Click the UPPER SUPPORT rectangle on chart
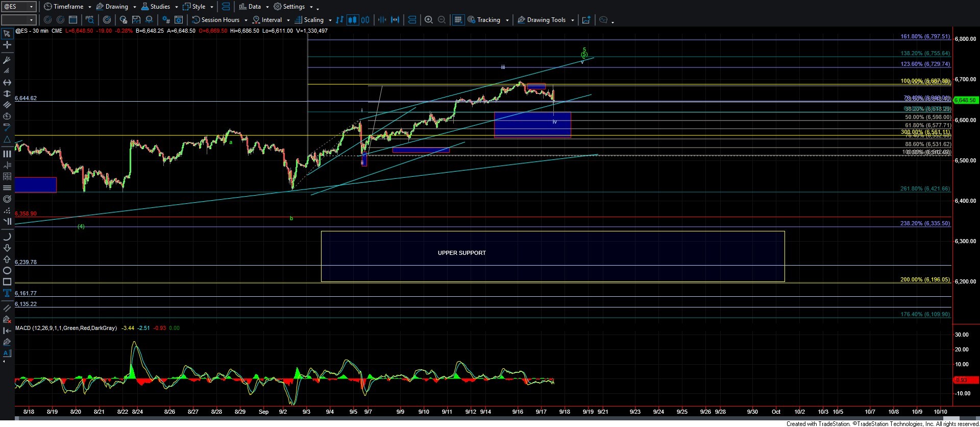 click(x=552, y=256)
